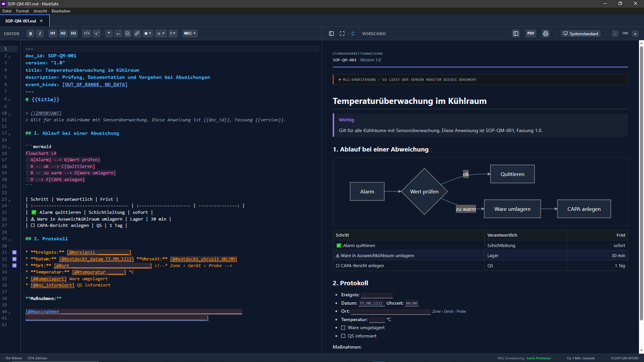This screenshot has height=362, width=644.
Task: Click the sync scroll arrows icon
Action: [x=353, y=34]
